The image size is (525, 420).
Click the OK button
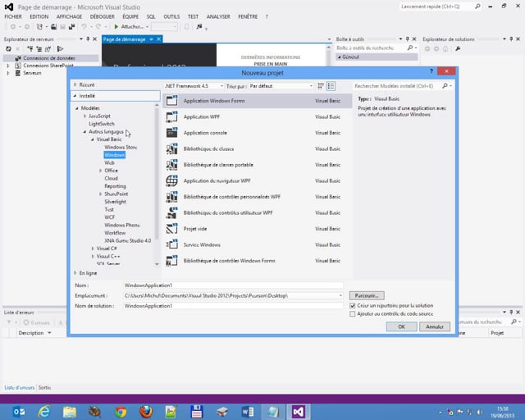tap(401, 326)
